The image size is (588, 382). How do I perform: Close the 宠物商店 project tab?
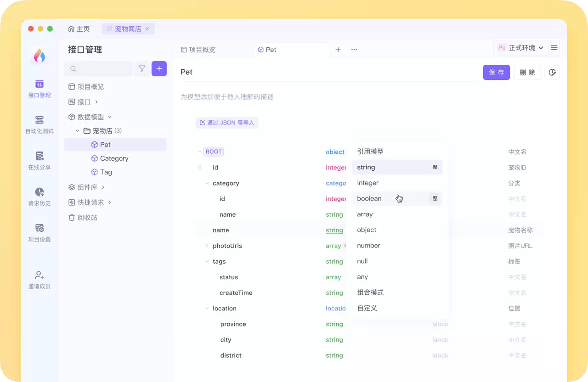tap(147, 29)
